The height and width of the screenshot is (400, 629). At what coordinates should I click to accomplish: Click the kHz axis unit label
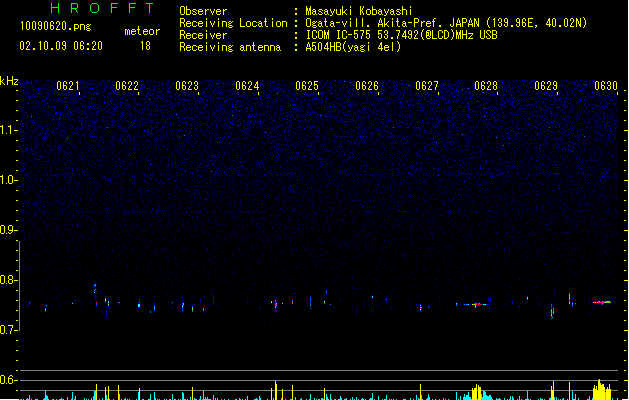(x=9, y=81)
